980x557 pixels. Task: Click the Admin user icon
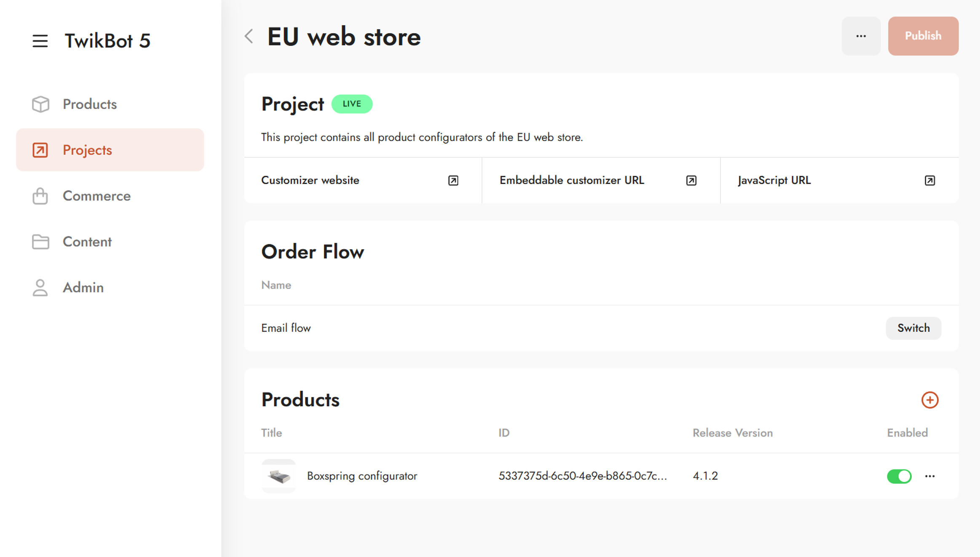point(40,288)
